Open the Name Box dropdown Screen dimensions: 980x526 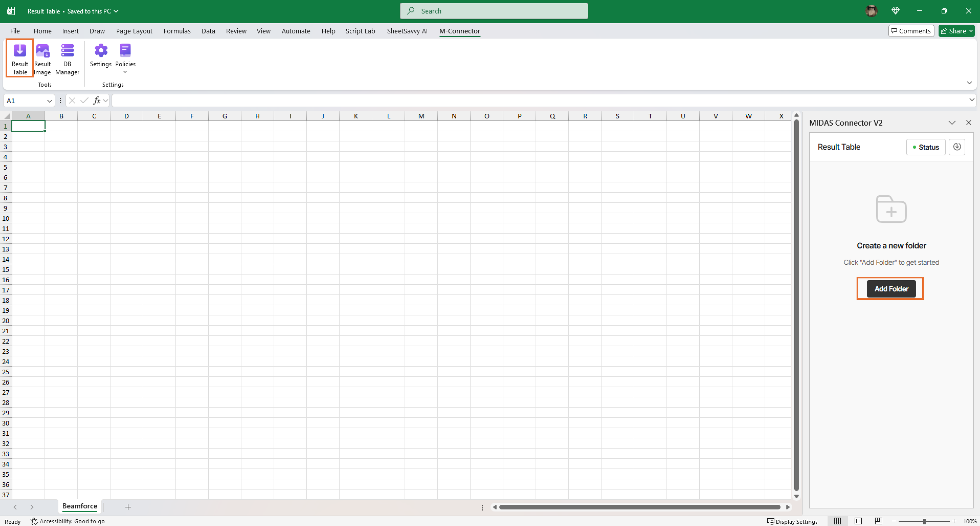pyautogui.click(x=49, y=100)
